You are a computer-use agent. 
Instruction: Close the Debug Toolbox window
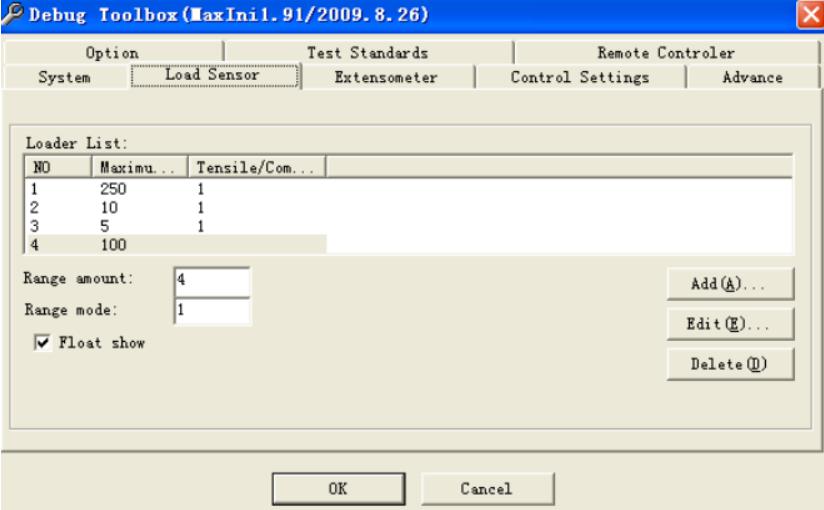pos(810,14)
